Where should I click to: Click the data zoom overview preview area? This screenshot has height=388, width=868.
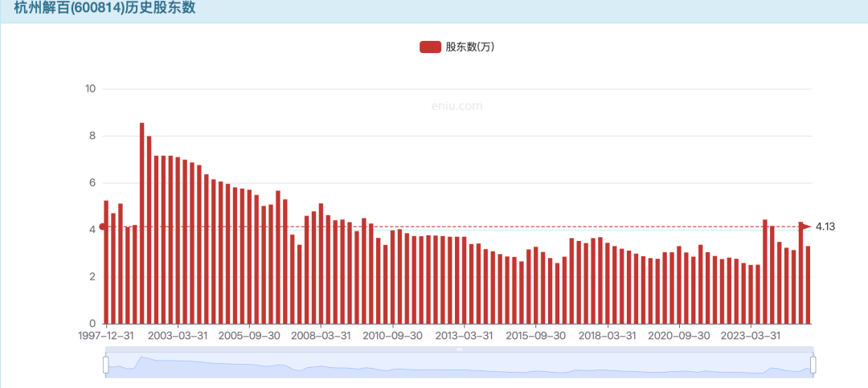click(459, 365)
